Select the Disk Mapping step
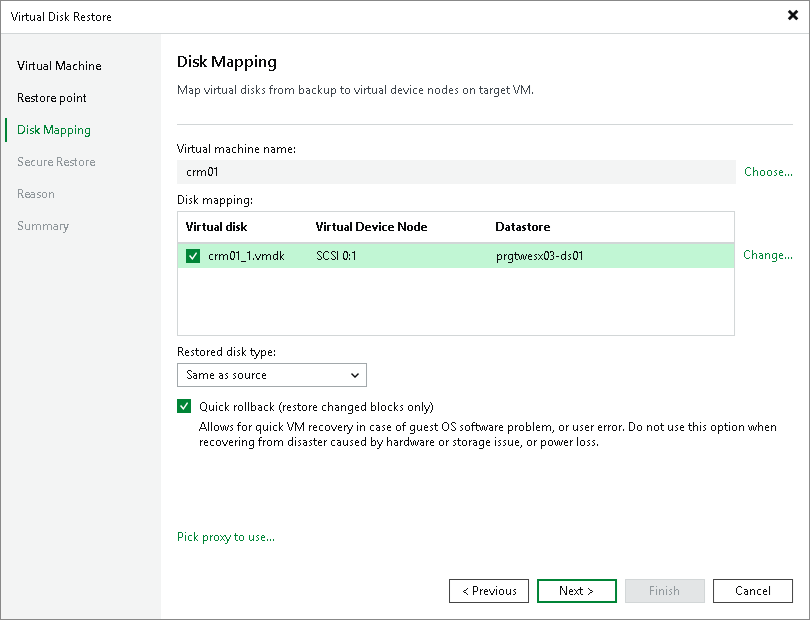Screen dimensions: 810x620 pos(52,129)
